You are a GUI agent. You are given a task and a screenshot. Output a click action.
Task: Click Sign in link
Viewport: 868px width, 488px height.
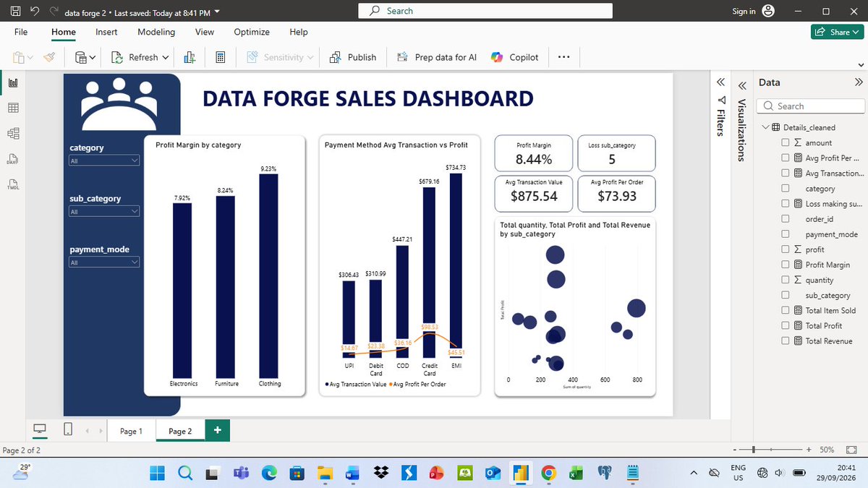coord(744,11)
